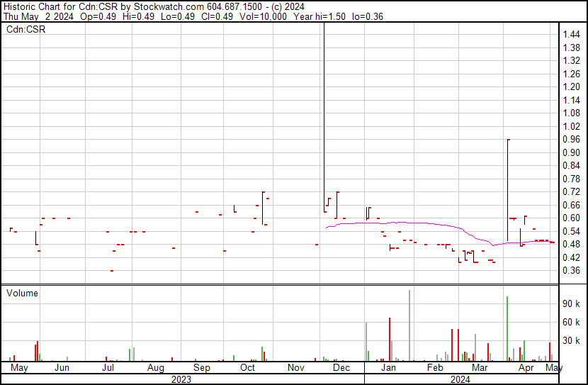Click the 0.96 price axis label
This screenshot has width=588, height=385.
point(572,139)
